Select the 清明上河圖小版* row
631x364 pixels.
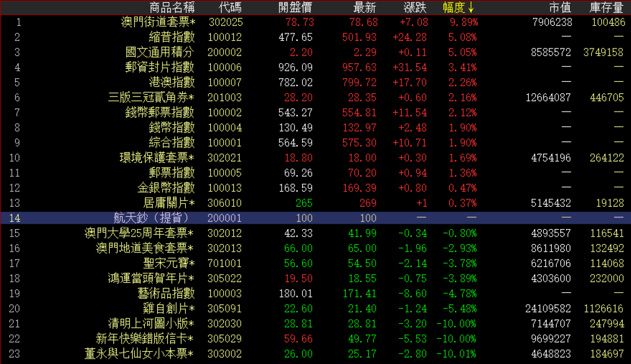click(x=315, y=324)
